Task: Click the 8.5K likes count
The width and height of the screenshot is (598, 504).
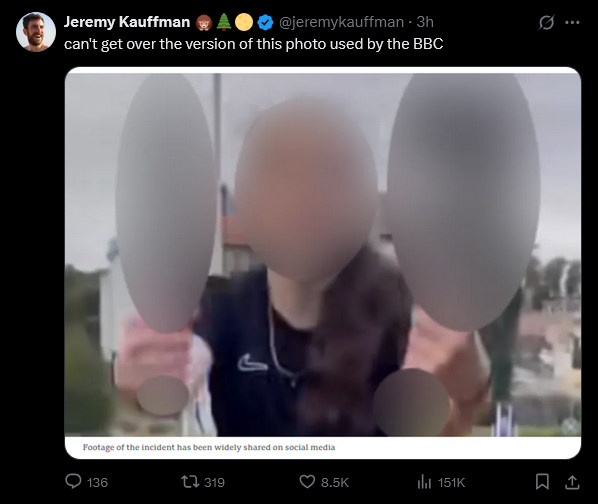Action: point(335,483)
